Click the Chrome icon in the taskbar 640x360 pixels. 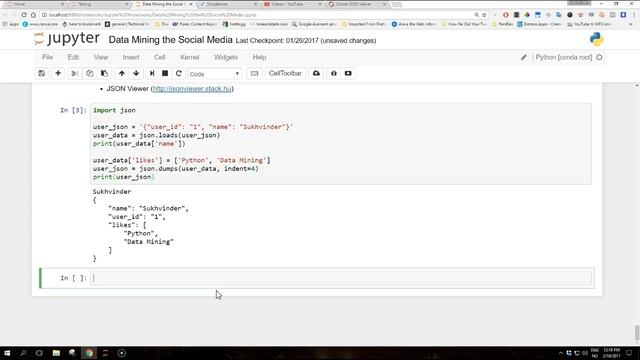click(x=89, y=353)
